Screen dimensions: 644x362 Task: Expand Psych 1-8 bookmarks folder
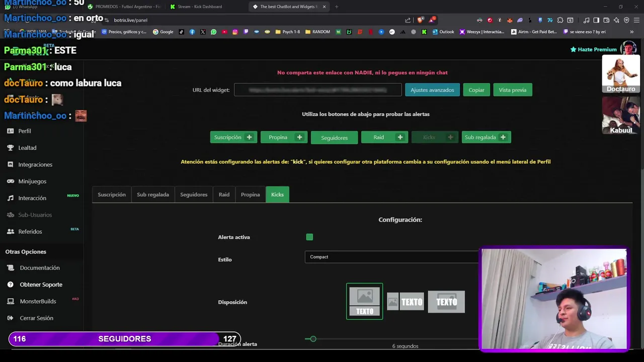[288, 32]
